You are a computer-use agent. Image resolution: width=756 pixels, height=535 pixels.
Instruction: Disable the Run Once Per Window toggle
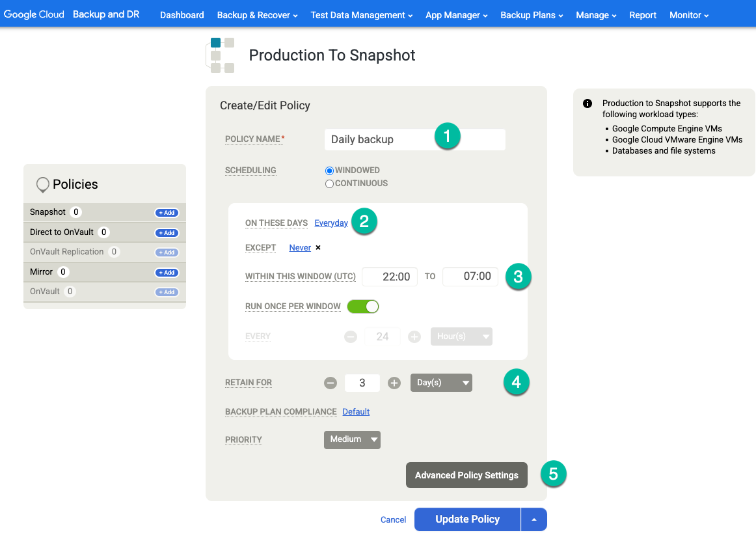point(363,306)
